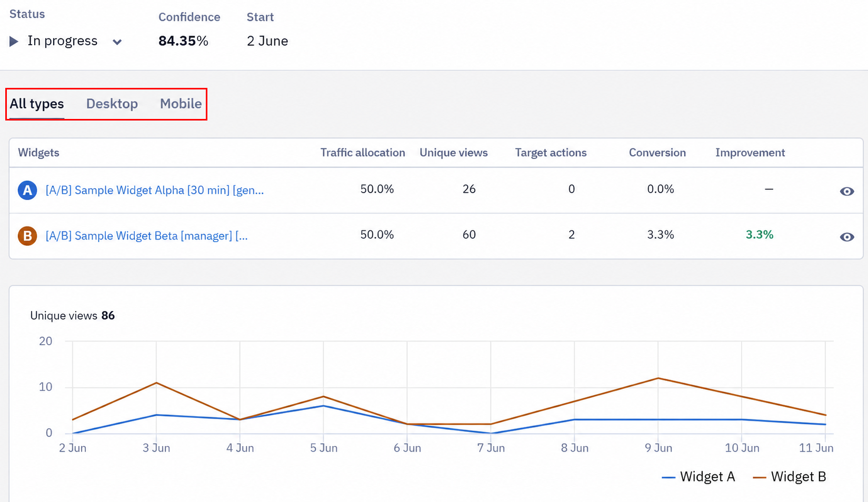Click 50.0% traffic allocation for Widget Beta
This screenshot has height=502, width=868.
click(x=377, y=235)
